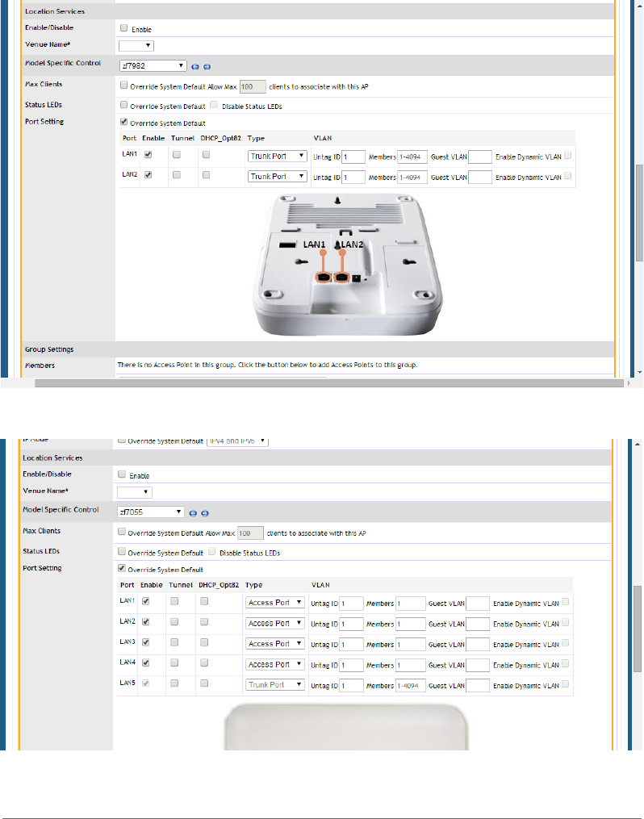644x819 pixels.
Task: Click the zf7055 access point image
Action: point(346,728)
